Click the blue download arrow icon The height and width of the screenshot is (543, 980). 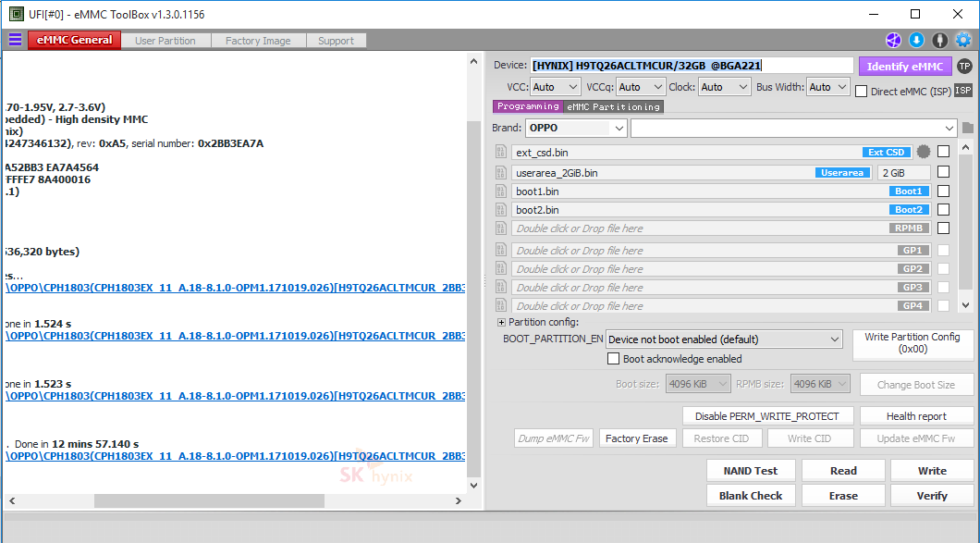pos(916,40)
